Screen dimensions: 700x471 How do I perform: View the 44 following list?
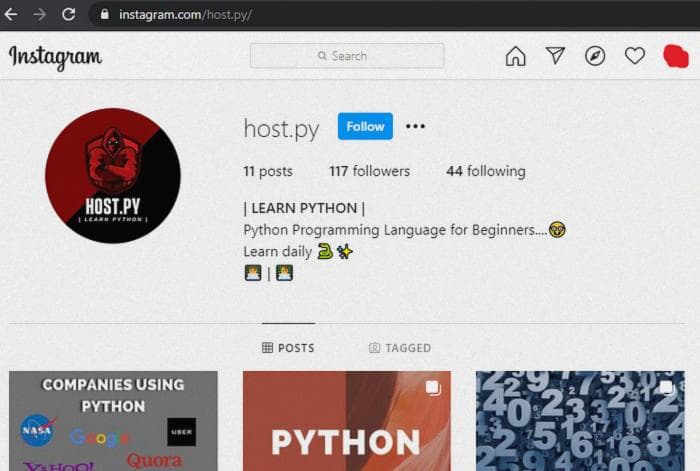[485, 171]
